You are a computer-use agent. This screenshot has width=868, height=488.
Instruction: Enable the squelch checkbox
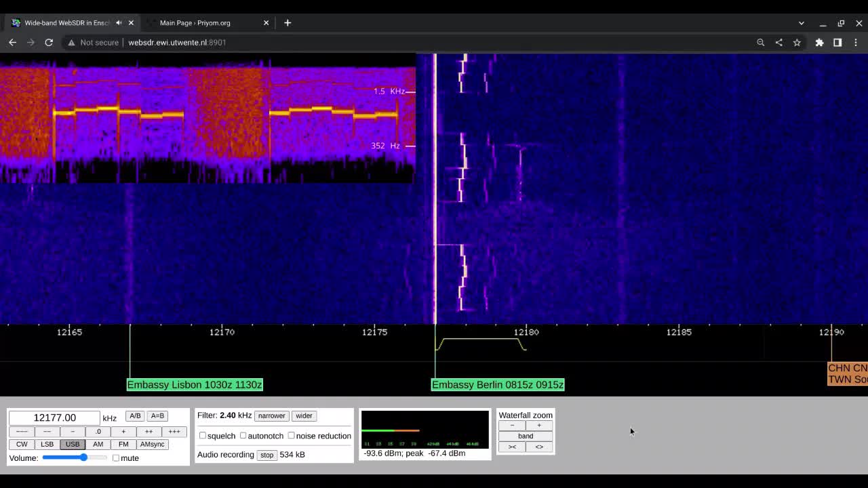[x=203, y=436]
